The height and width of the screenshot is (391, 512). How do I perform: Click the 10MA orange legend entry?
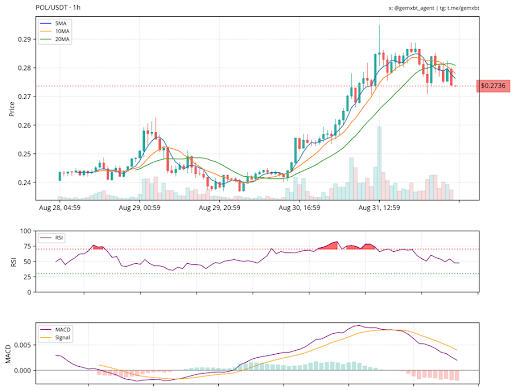click(55, 31)
